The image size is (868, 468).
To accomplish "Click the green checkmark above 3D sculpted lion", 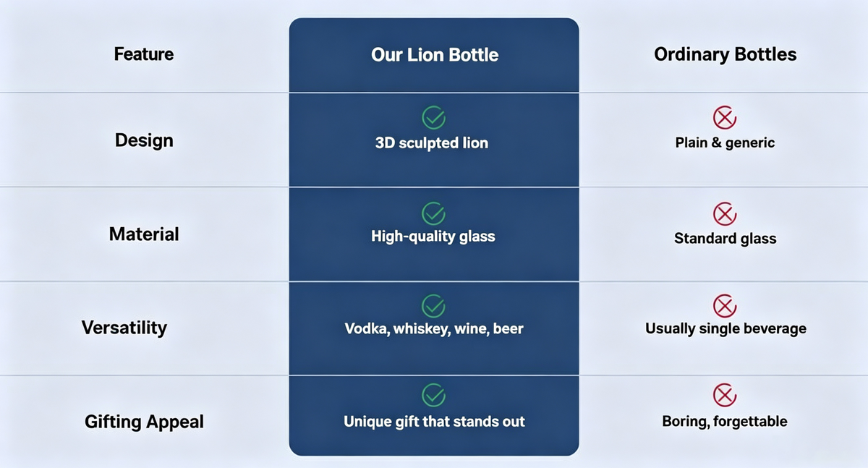I will click(433, 117).
